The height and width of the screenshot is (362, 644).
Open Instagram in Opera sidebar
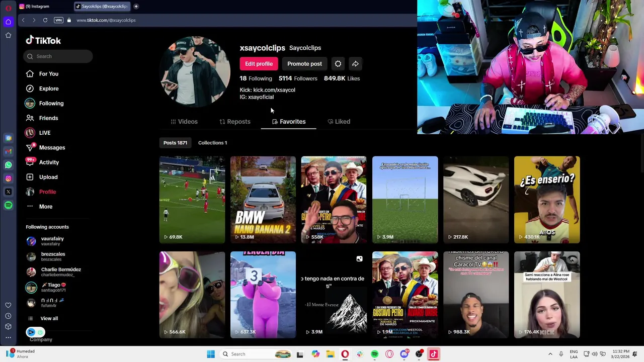[x=8, y=178]
